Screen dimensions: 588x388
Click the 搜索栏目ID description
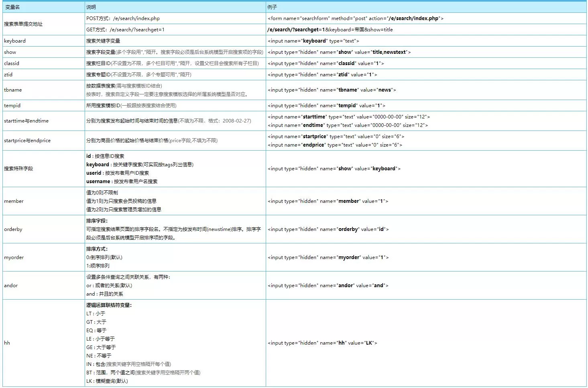coord(173,63)
